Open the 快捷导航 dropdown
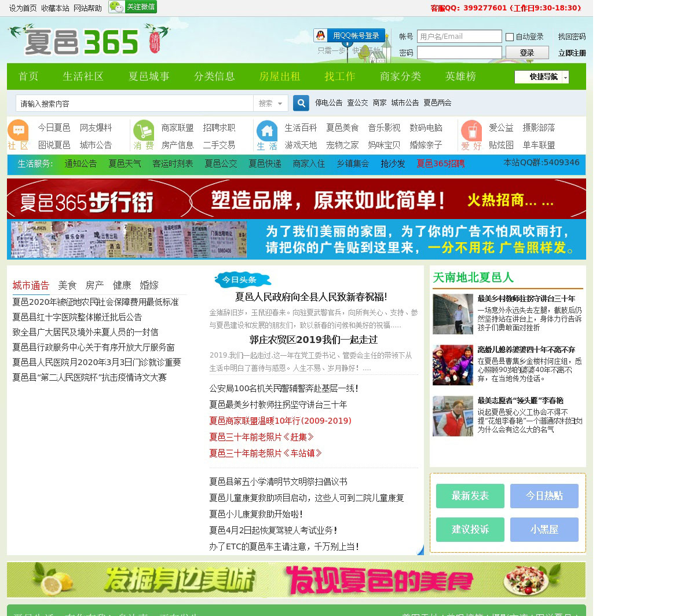The image size is (695, 616). (542, 77)
